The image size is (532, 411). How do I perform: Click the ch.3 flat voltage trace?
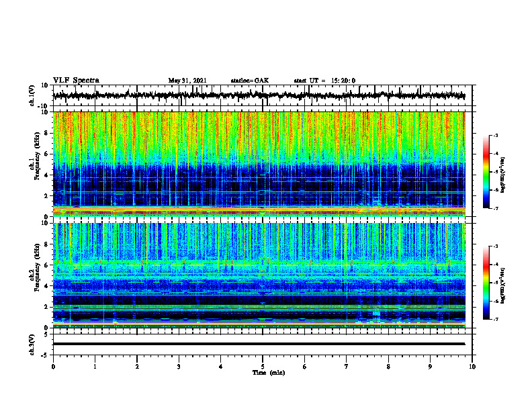point(259,344)
